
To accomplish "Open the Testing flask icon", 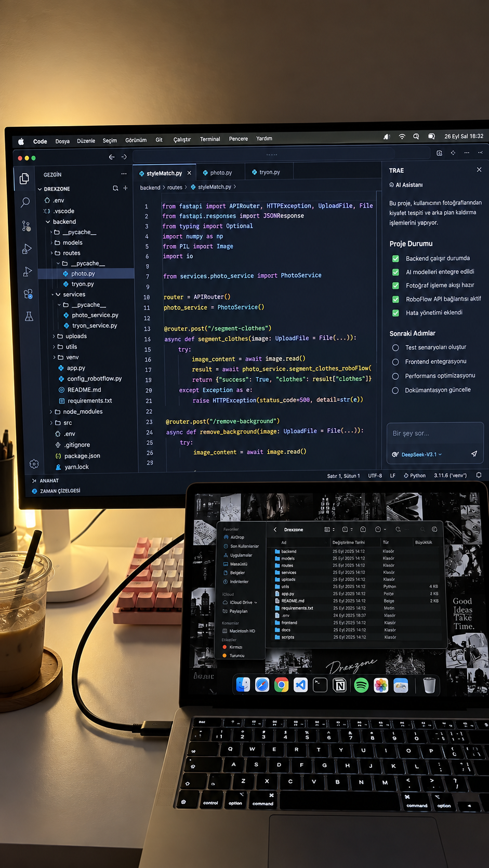I will [29, 317].
